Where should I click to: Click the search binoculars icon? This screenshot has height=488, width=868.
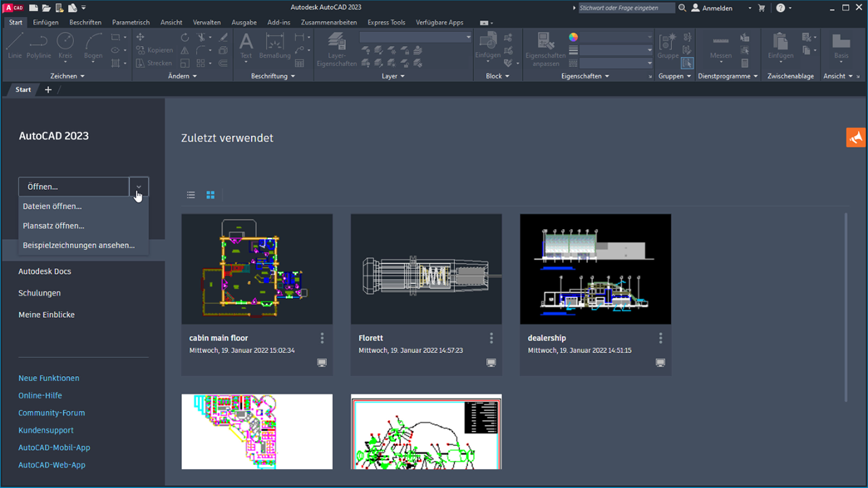681,8
